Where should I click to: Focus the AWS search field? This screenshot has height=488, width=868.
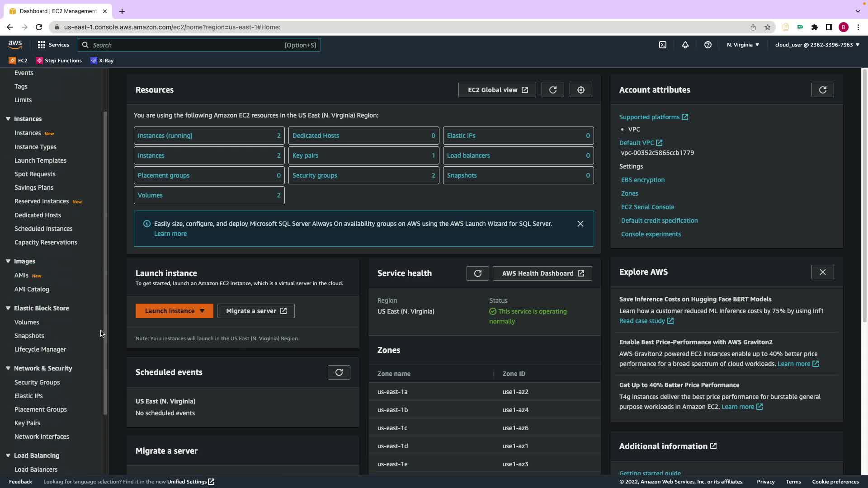[x=199, y=45]
